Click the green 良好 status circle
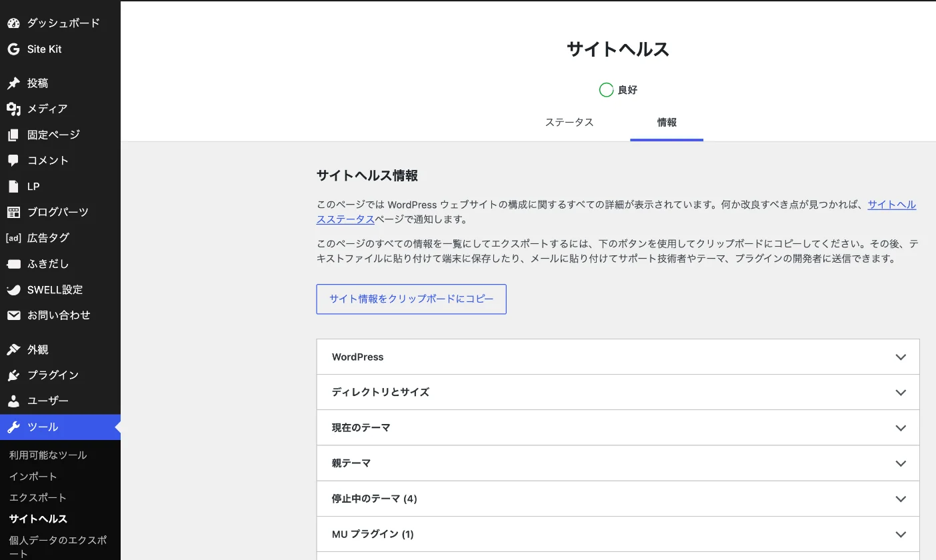Screen dimensions: 936x560 pyautogui.click(x=606, y=90)
